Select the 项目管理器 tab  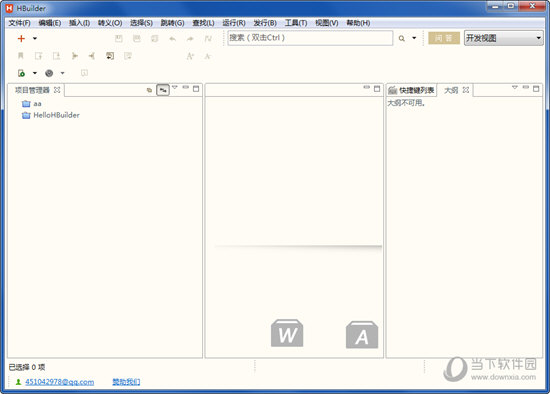click(x=32, y=90)
